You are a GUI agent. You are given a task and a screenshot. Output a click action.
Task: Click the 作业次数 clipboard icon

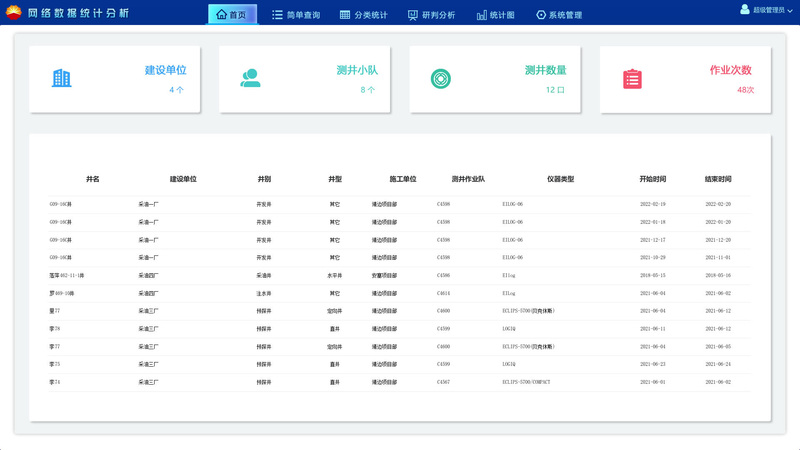(632, 79)
